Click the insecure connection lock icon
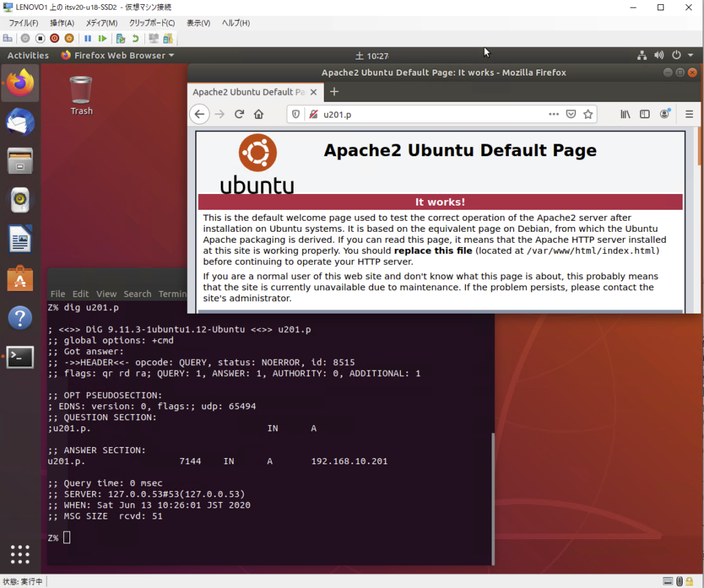The image size is (704, 588). [x=313, y=114]
